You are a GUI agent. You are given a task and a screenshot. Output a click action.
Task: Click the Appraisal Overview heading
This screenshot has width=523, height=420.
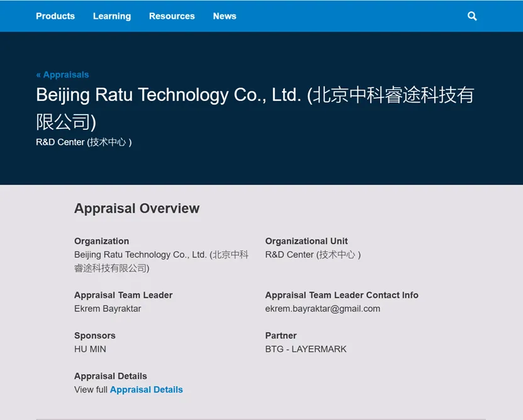pyautogui.click(x=137, y=208)
